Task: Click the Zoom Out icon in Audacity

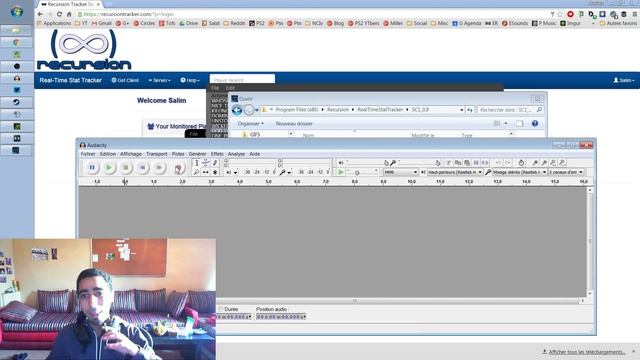Action: pyautogui.click(x=544, y=163)
